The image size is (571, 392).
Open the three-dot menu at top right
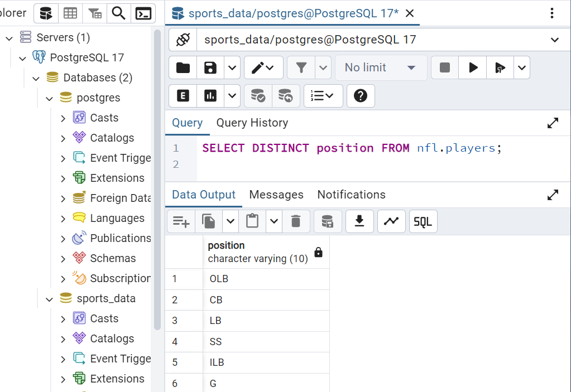[x=551, y=13]
